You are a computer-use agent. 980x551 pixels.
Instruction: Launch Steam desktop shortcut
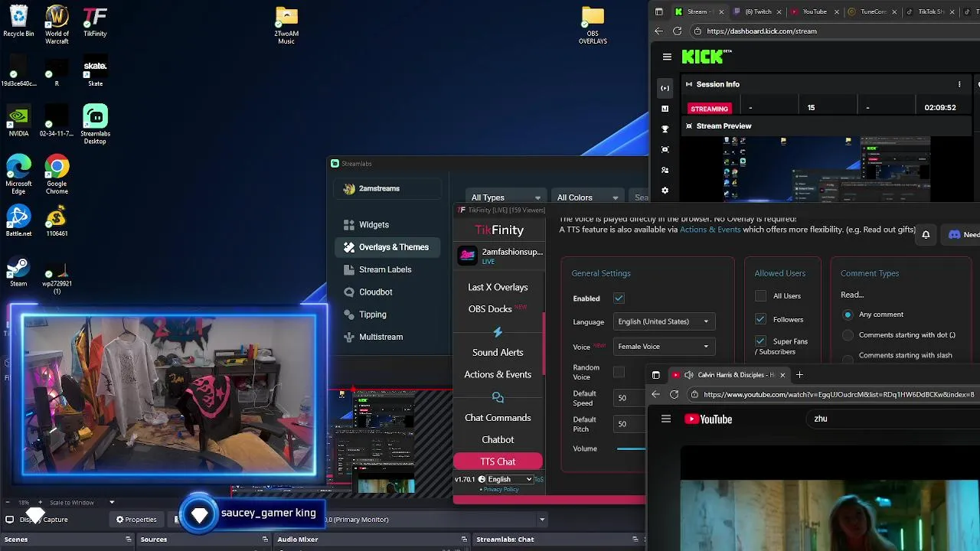coord(18,271)
